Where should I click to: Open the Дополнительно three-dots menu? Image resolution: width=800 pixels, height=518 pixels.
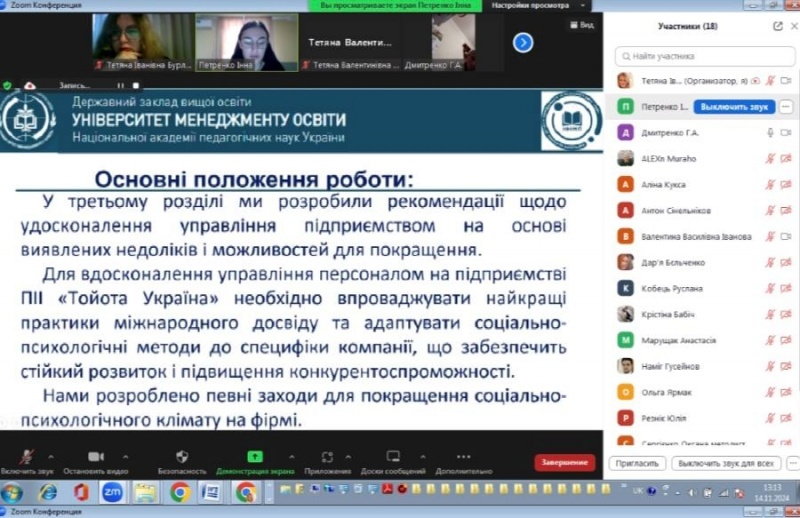coord(463,457)
